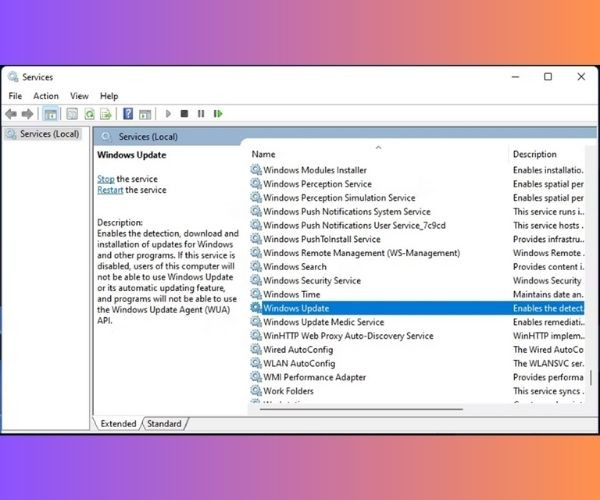Click gear icon of WLAN AutoConfig
The image size is (600, 500).
pyautogui.click(x=256, y=363)
